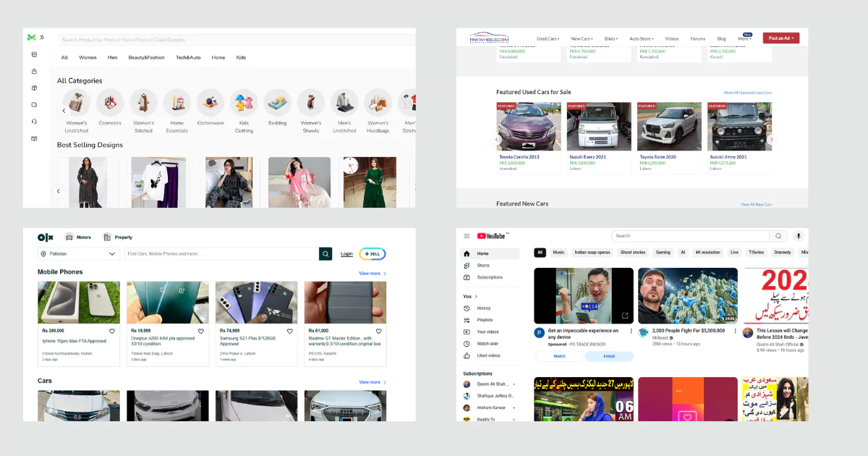Click the OLX search input field

221,254
